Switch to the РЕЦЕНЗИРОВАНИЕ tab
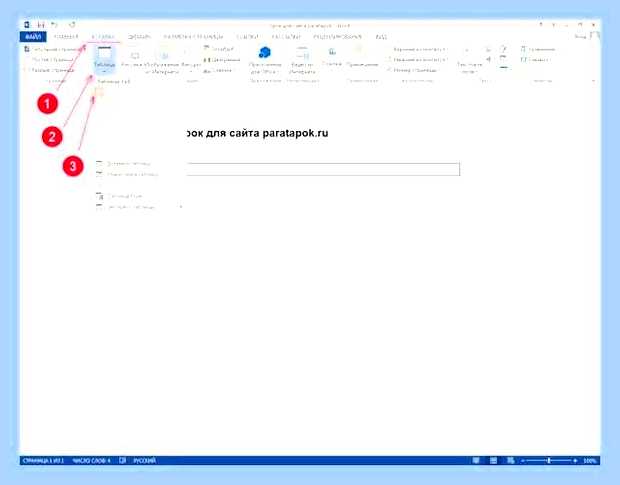Image resolution: width=620 pixels, height=485 pixels. (x=337, y=37)
